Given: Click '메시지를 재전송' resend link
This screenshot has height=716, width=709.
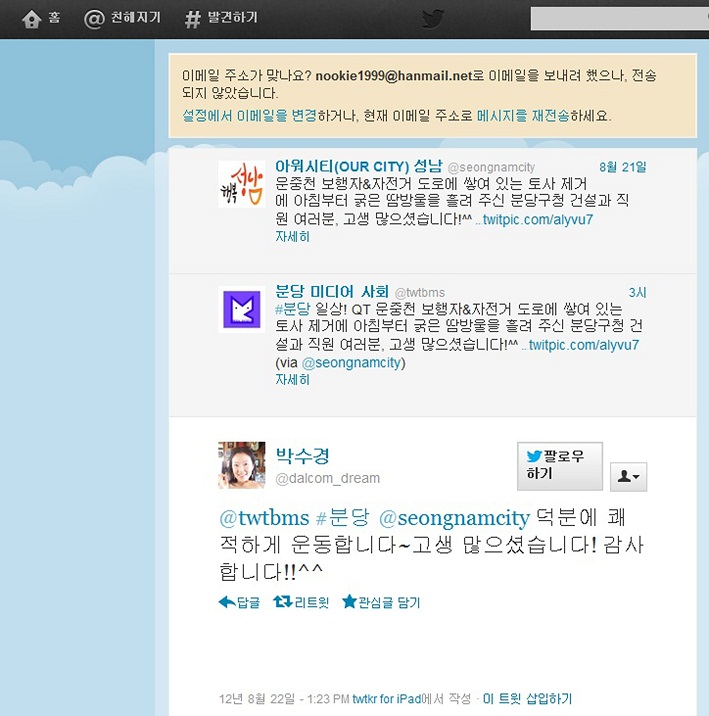Looking at the screenshot, I should tap(523, 116).
